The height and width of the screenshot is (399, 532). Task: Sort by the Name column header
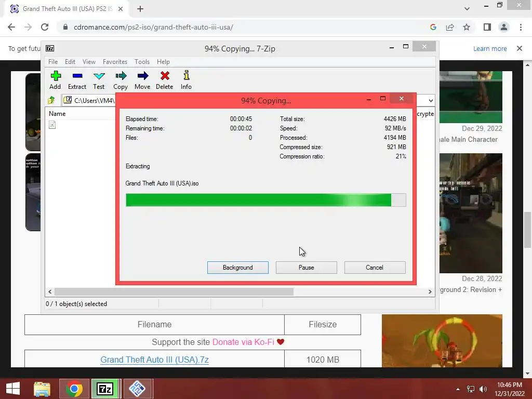point(57,114)
